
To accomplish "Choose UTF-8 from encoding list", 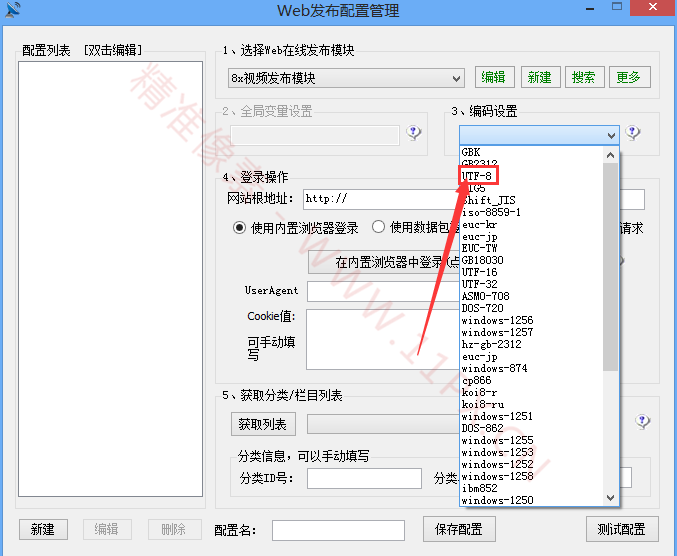I will pos(477,176).
